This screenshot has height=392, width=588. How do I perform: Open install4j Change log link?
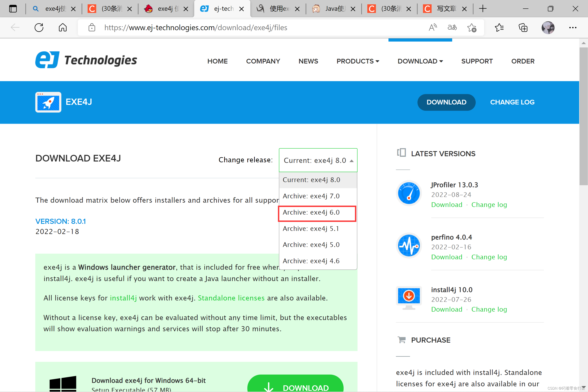point(489,309)
